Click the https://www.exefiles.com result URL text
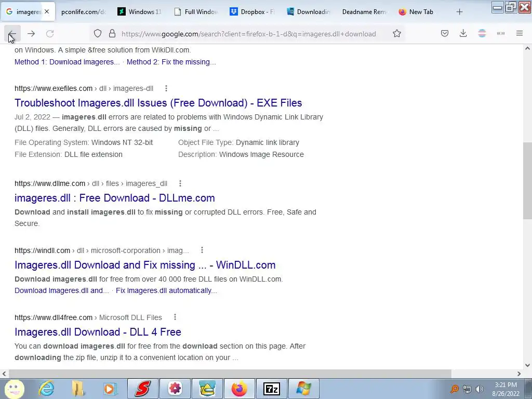The image size is (532, 399). (54, 88)
